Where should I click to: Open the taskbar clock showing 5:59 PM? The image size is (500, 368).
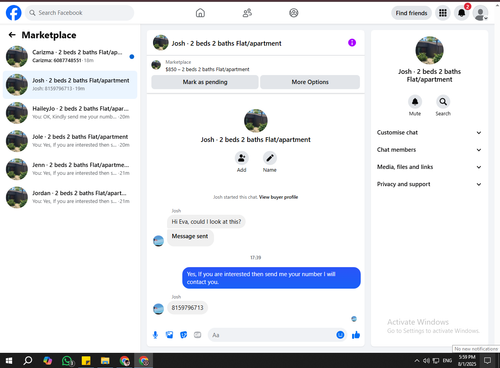pyautogui.click(x=467, y=361)
